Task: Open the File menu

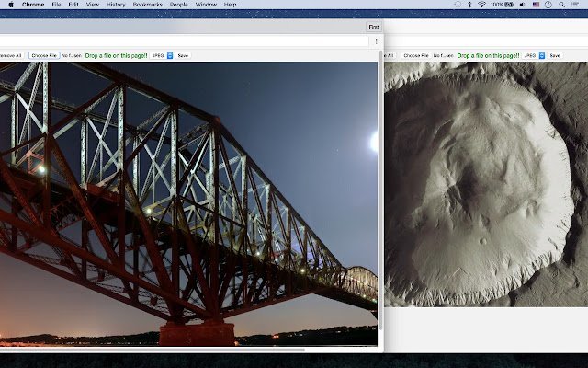Action: pyautogui.click(x=56, y=5)
